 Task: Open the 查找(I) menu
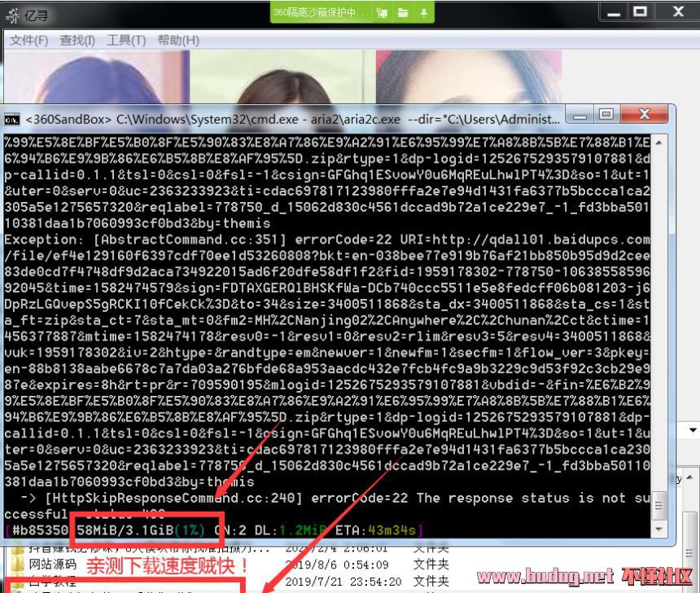pyautogui.click(x=77, y=41)
